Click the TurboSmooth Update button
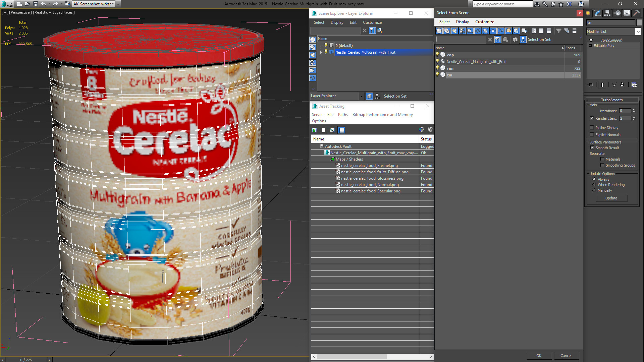The image size is (644, 362). tap(611, 198)
